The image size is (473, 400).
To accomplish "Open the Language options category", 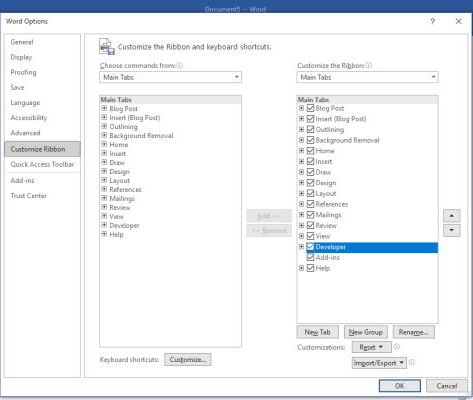I will pos(42,103).
